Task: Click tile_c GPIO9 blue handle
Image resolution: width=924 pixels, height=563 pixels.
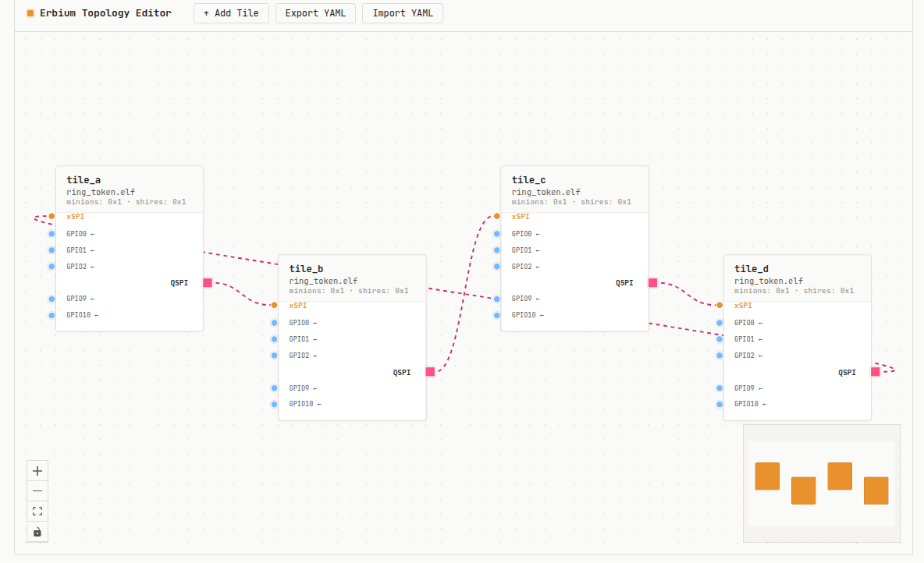Action: pyautogui.click(x=497, y=299)
